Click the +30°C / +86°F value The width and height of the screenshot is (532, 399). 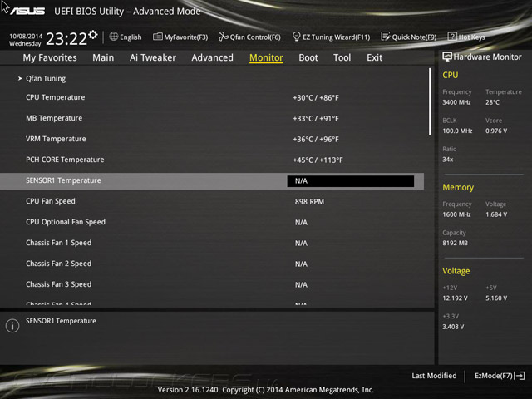point(316,98)
